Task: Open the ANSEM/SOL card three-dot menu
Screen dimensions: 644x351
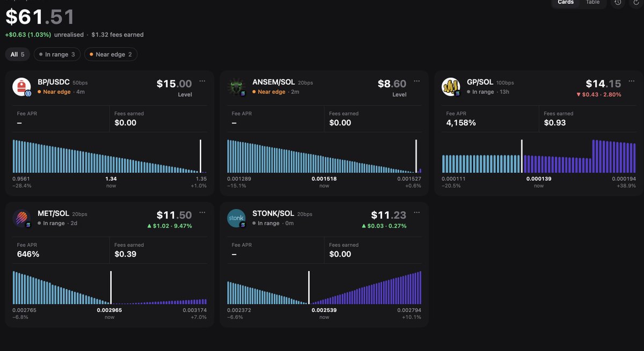Action: 417,81
